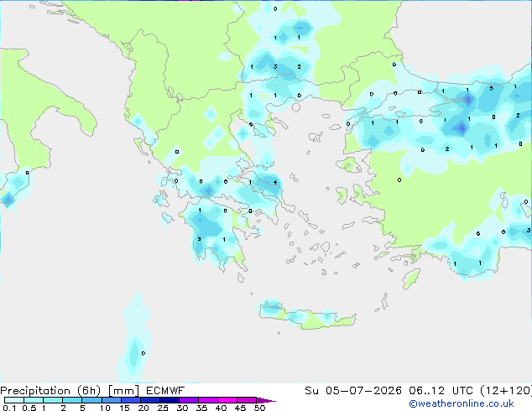The image size is (532, 411).
Task: Click the arrow tip above 50 mm
Action: pyautogui.click(x=266, y=400)
